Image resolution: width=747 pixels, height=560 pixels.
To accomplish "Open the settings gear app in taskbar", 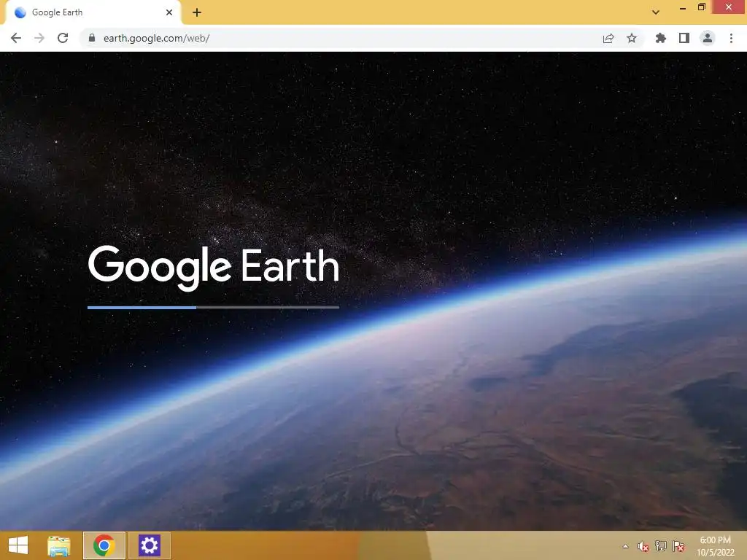I will [149, 545].
